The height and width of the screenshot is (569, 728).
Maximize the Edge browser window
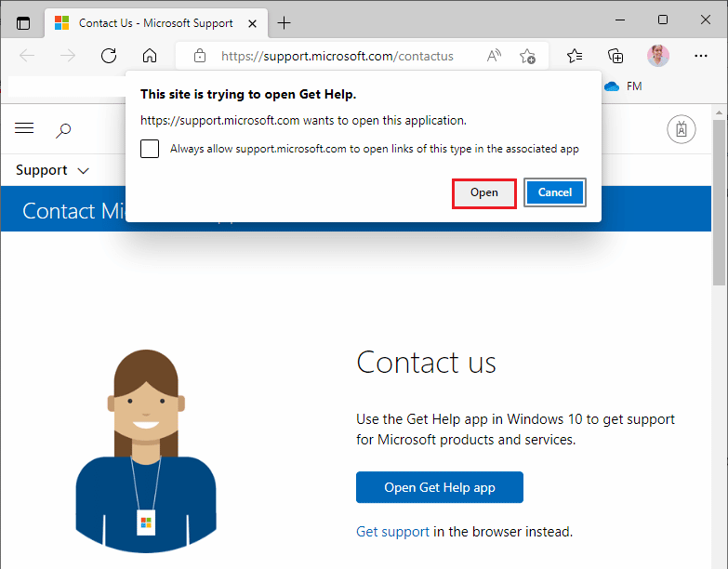tap(663, 20)
